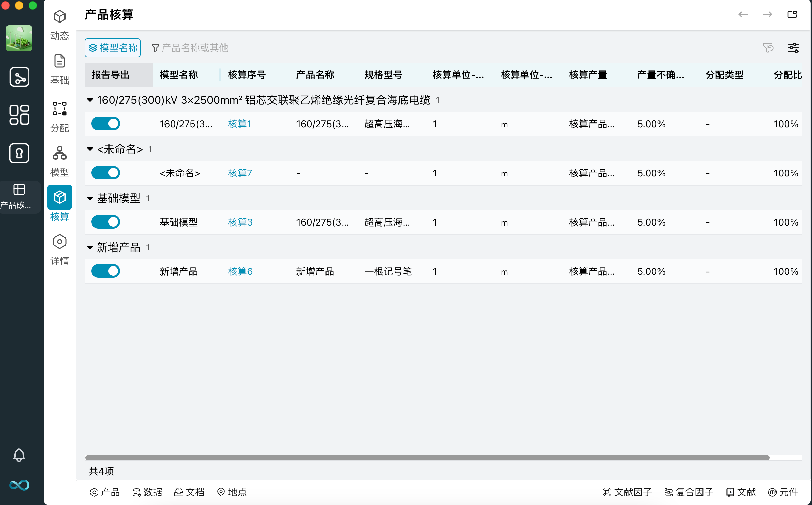
Task: Turn off report export for 新增产品 row
Action: pyautogui.click(x=106, y=271)
